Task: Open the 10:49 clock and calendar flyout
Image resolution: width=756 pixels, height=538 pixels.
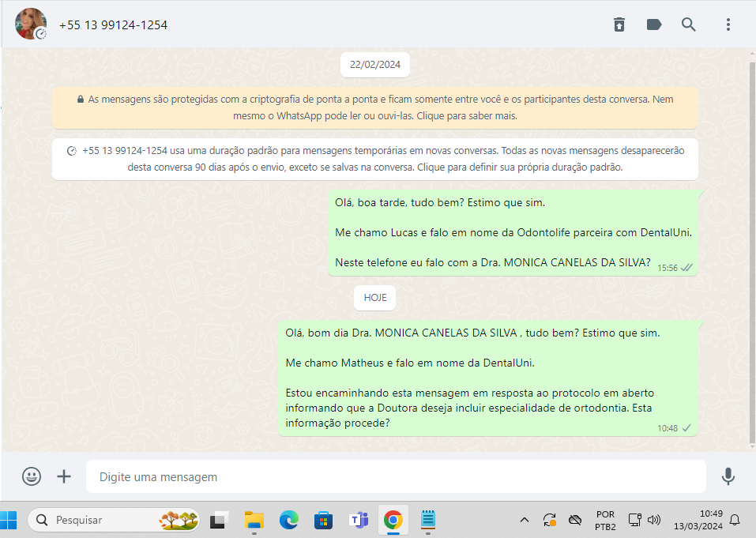Action: pos(698,520)
